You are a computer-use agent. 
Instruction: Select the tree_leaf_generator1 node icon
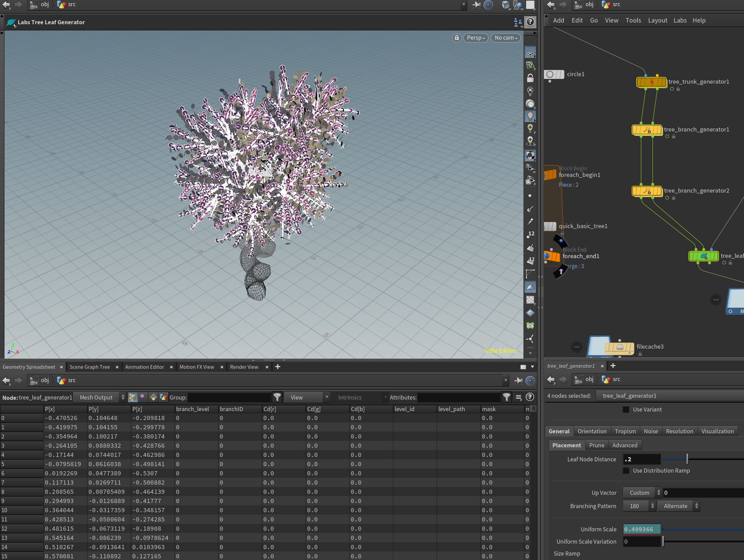click(703, 256)
